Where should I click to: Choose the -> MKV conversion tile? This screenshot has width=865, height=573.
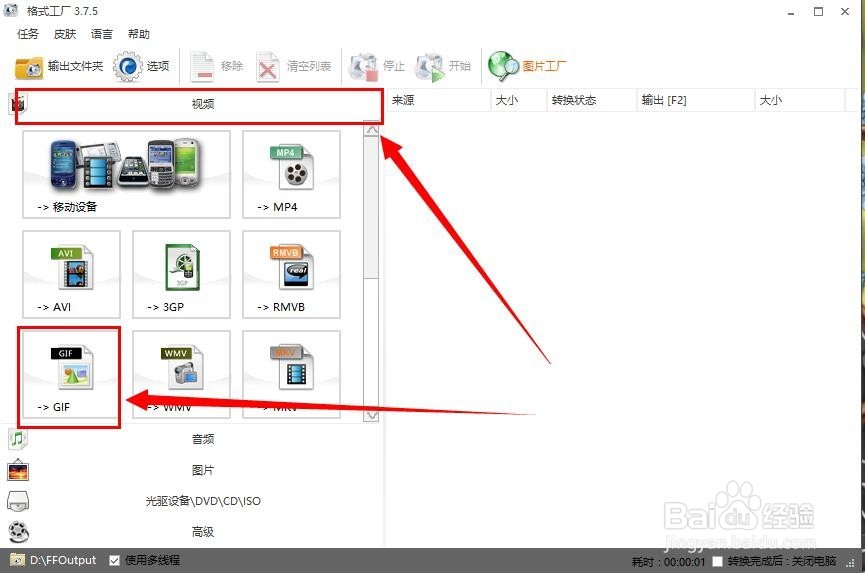click(291, 375)
